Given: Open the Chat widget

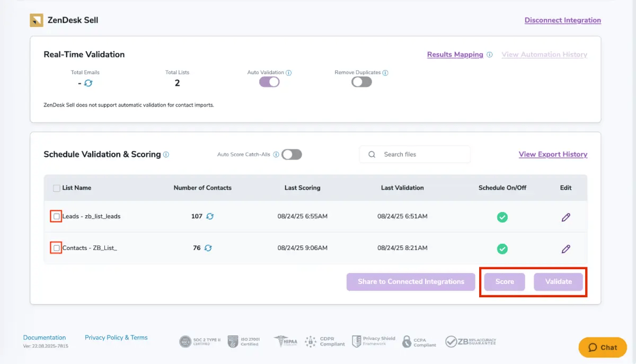Looking at the screenshot, I should coord(602,347).
